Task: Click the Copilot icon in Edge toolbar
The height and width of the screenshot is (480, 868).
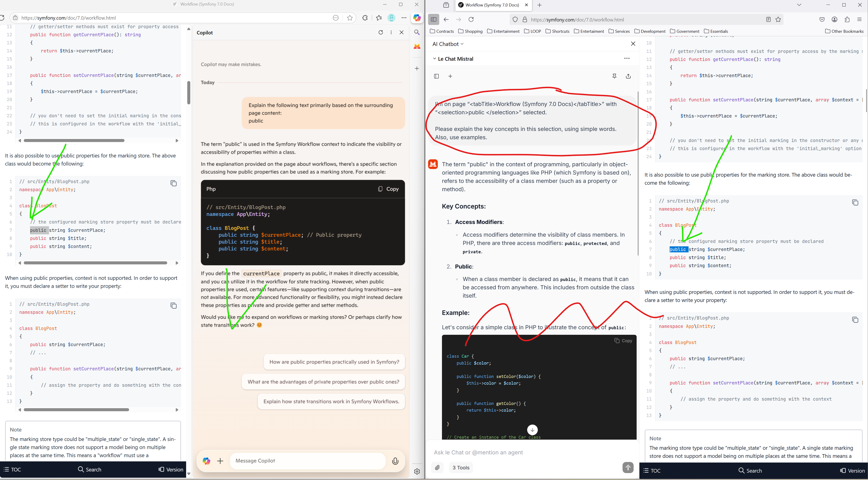Action: pyautogui.click(x=417, y=18)
